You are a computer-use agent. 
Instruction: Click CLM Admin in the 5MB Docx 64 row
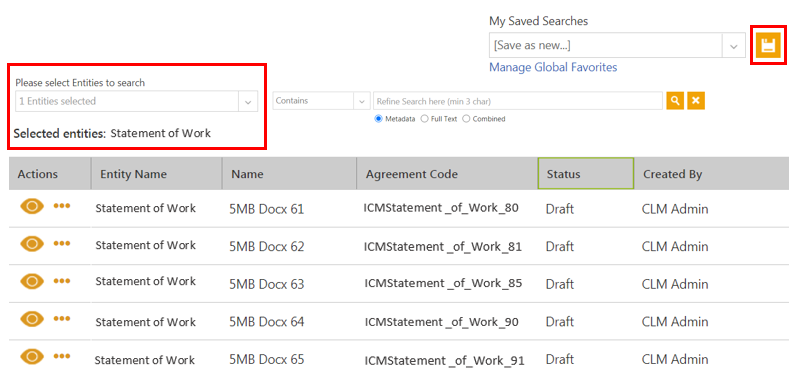tap(675, 321)
